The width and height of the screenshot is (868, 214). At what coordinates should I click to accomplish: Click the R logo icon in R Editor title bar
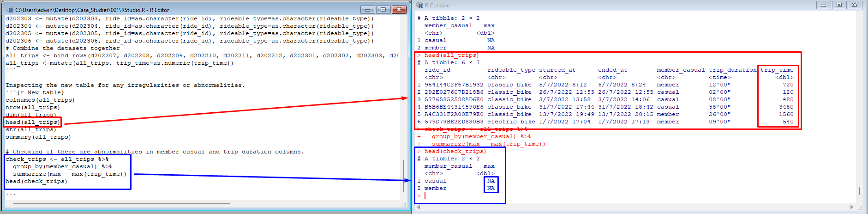[x=10, y=10]
